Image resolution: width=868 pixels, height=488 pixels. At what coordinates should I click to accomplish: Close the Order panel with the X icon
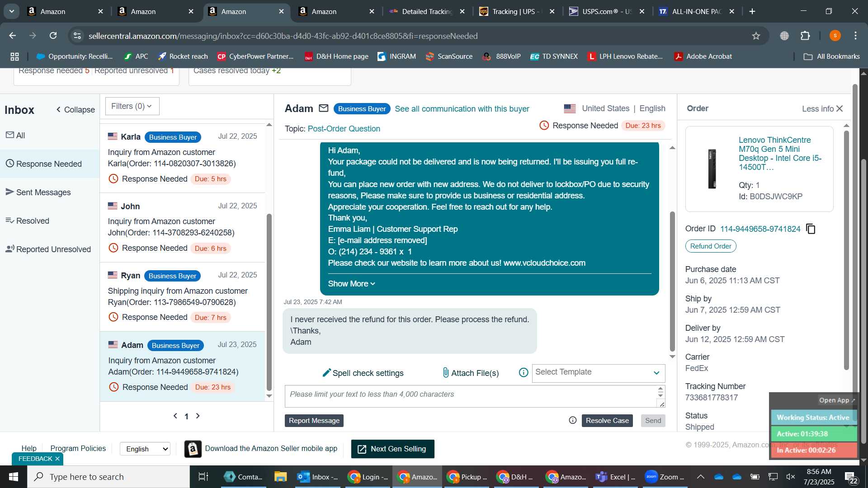point(840,109)
